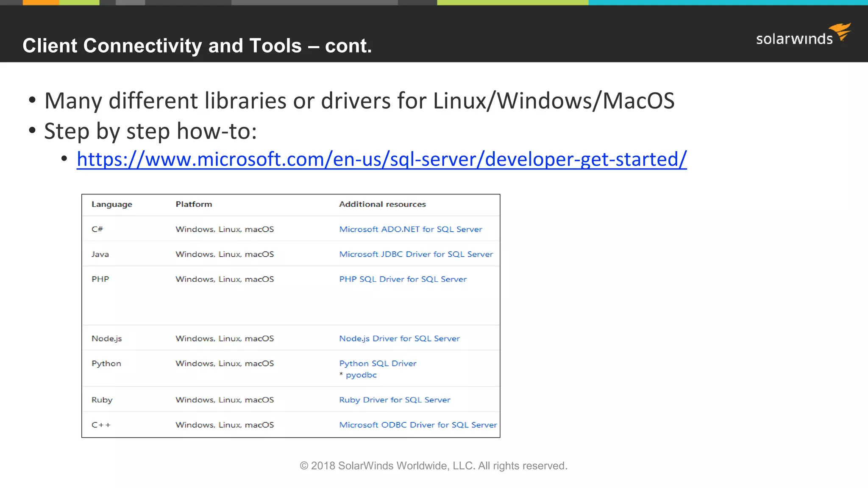Open Microsoft ADO.NET for SQL Server link
Image resolution: width=868 pixels, height=488 pixels.
point(410,229)
